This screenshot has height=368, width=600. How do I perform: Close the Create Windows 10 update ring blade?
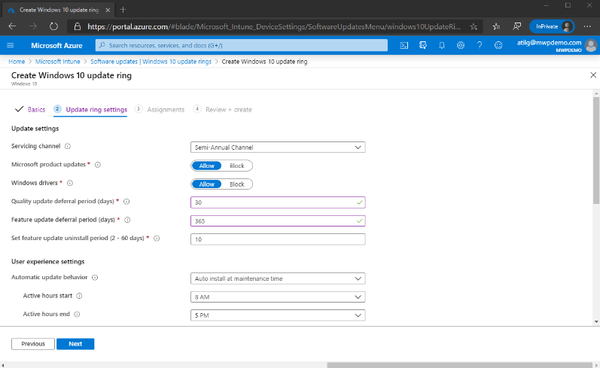point(593,75)
